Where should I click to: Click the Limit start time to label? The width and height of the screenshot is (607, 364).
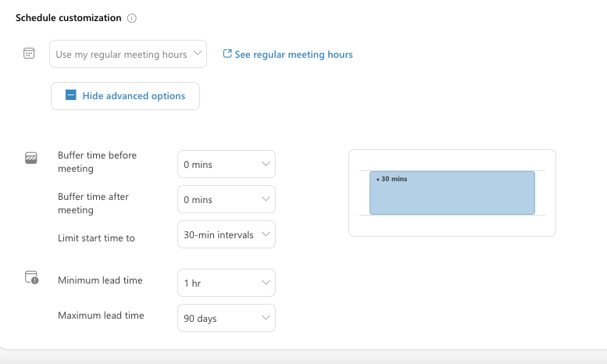(x=96, y=238)
